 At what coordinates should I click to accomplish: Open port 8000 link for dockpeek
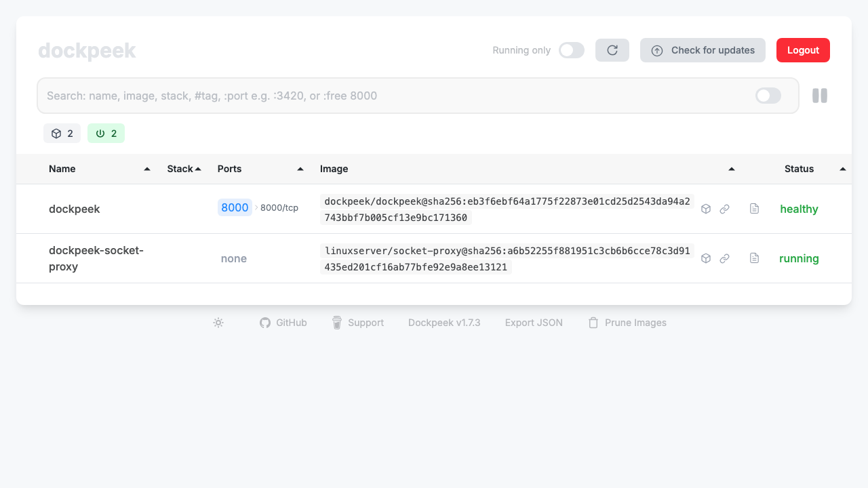[235, 207]
